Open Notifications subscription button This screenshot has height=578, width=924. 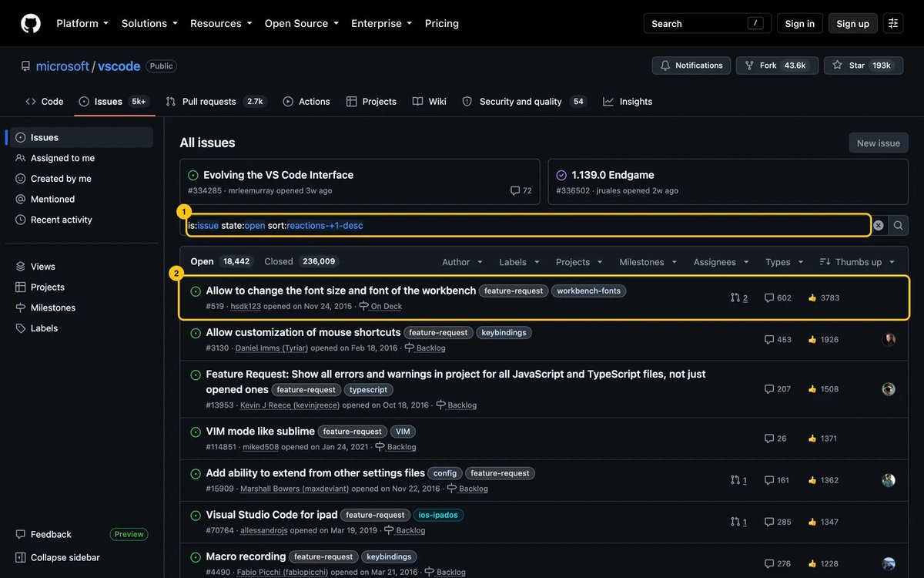tap(691, 66)
